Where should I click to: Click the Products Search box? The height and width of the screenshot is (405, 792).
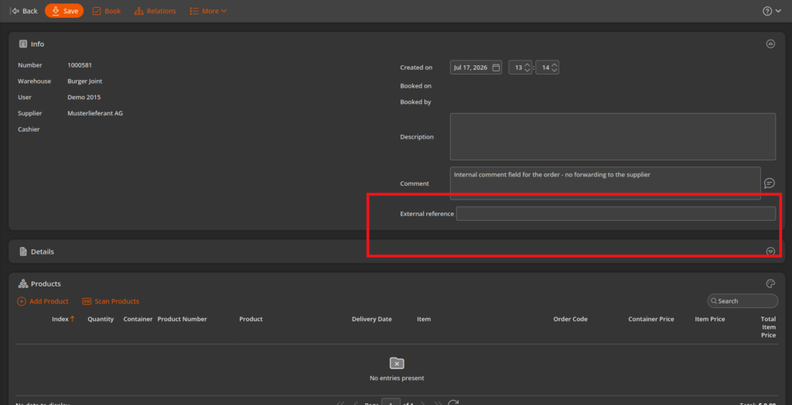tap(742, 301)
